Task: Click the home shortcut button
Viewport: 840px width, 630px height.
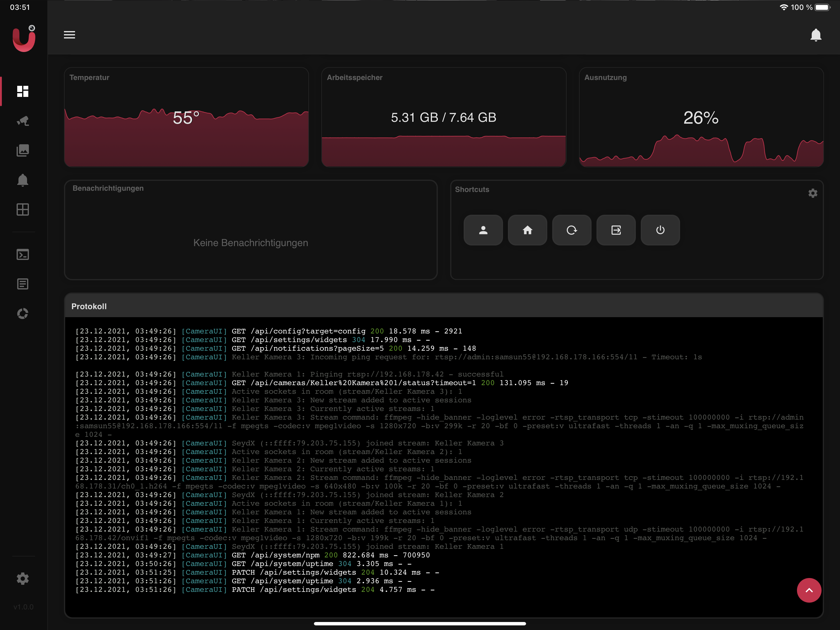Action: pos(527,230)
